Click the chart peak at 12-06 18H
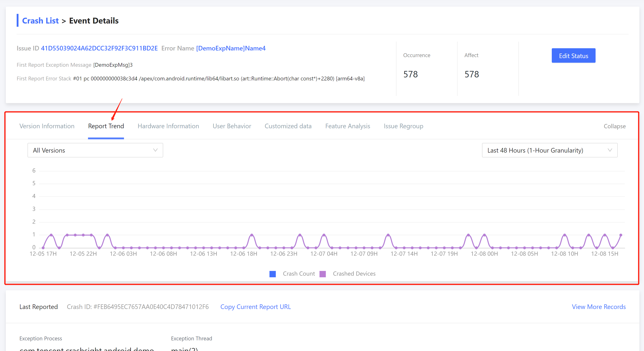The image size is (644, 351). 252,235
